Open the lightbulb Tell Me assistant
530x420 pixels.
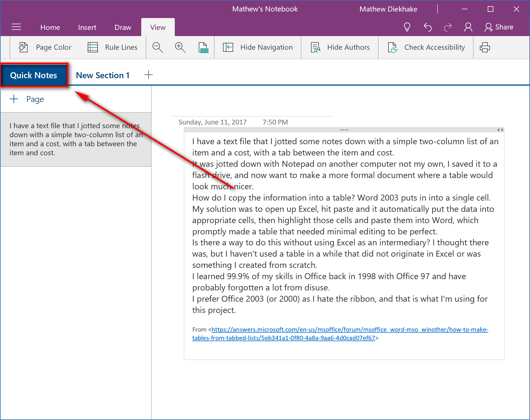(407, 27)
